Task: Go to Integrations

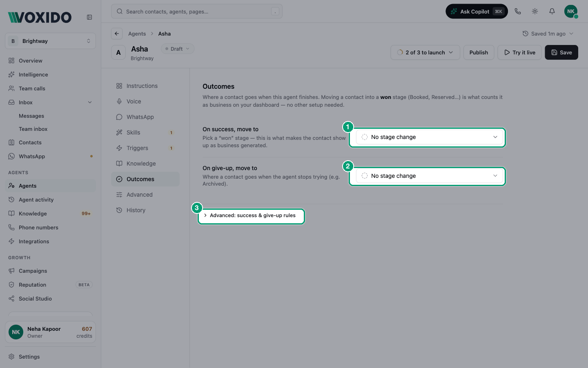Action: 51,241
